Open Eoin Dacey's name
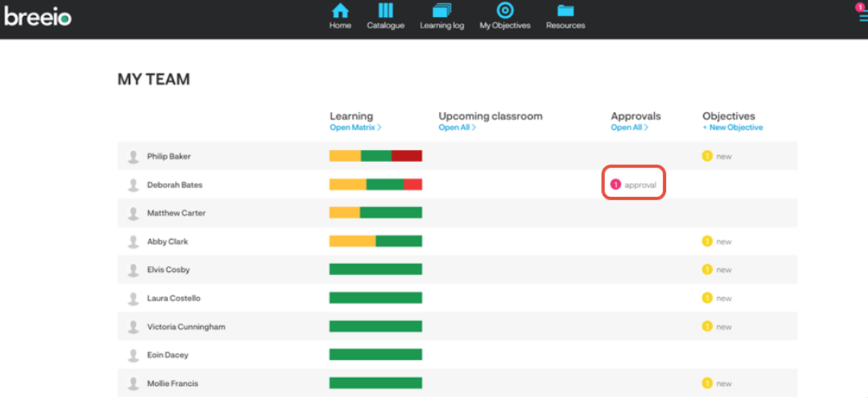 coord(167,355)
